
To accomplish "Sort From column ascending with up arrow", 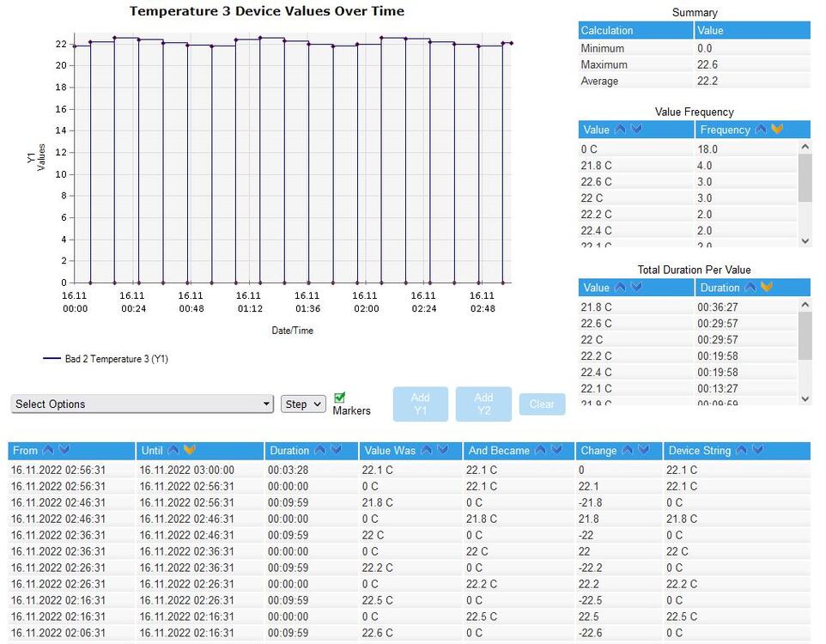I will [x=48, y=451].
